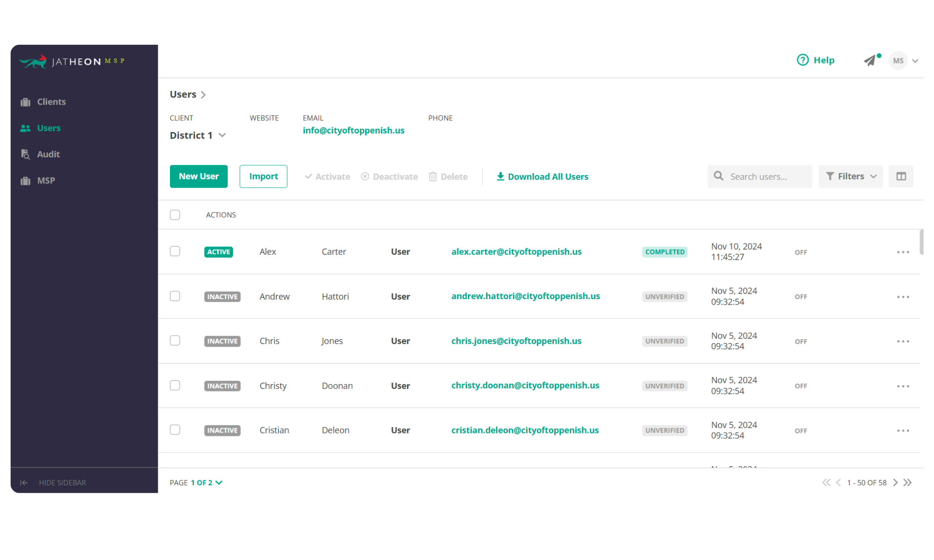934x560 pixels.
Task: Switch to the Users section
Action: coord(49,128)
